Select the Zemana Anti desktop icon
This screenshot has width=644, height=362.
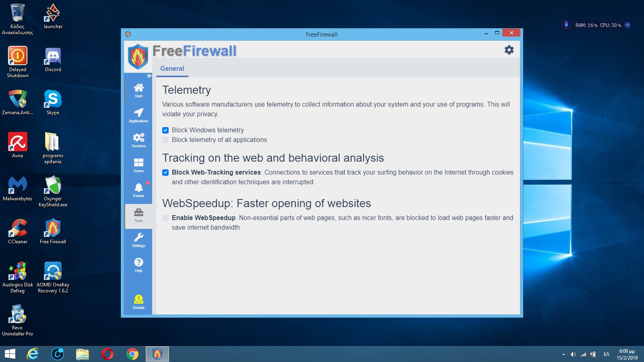(x=18, y=102)
